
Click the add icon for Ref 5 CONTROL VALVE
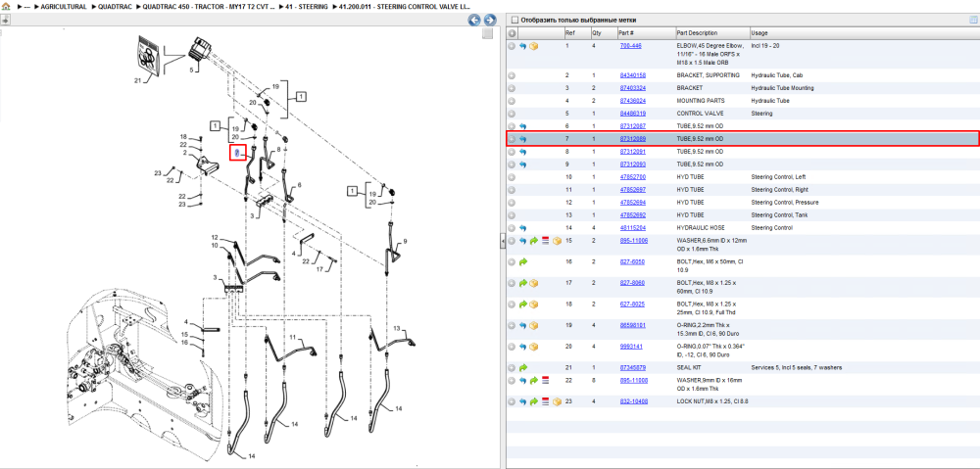[x=512, y=114]
